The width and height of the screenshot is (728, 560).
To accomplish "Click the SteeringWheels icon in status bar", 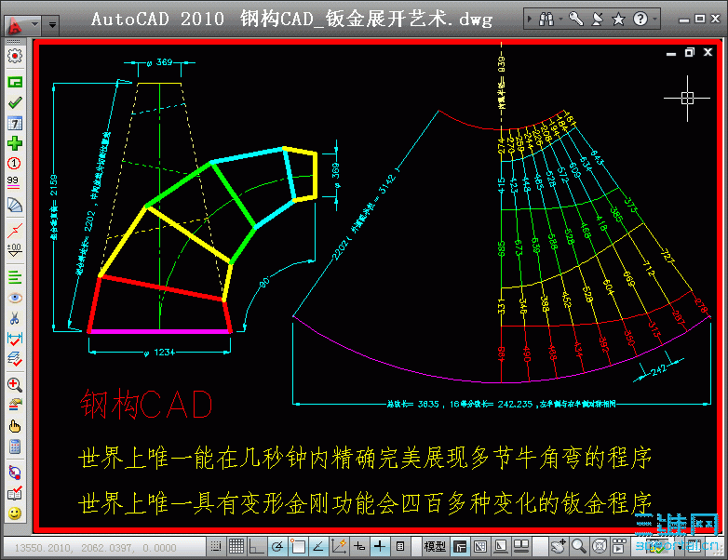I will click(x=599, y=547).
